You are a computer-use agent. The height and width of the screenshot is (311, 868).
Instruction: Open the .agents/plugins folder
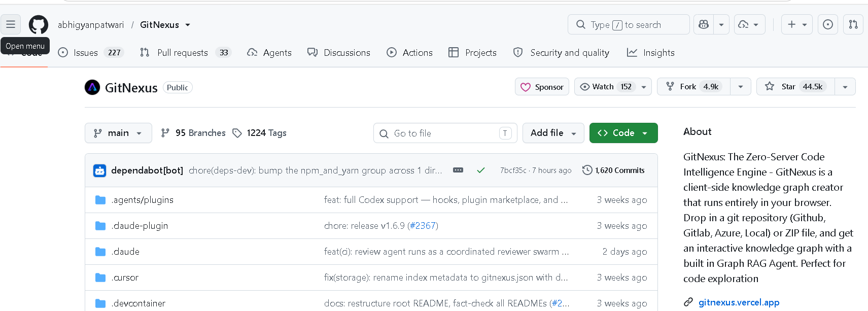tap(143, 200)
